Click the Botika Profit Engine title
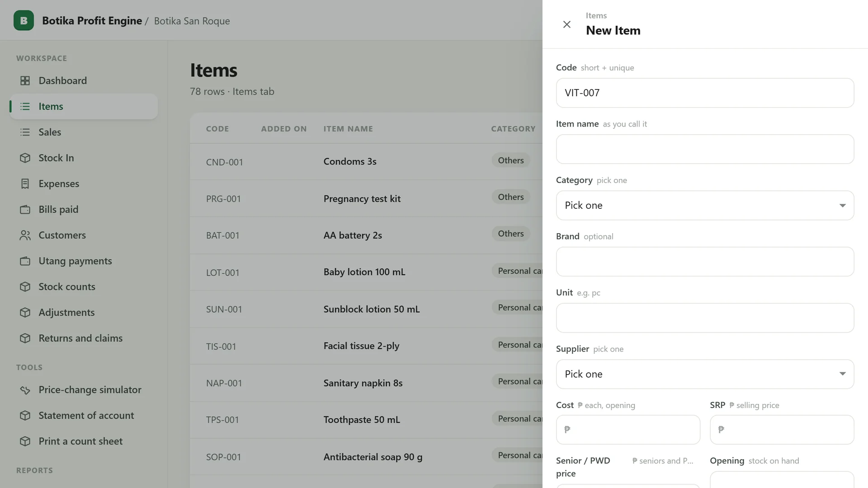The height and width of the screenshot is (488, 868). pyautogui.click(x=92, y=21)
